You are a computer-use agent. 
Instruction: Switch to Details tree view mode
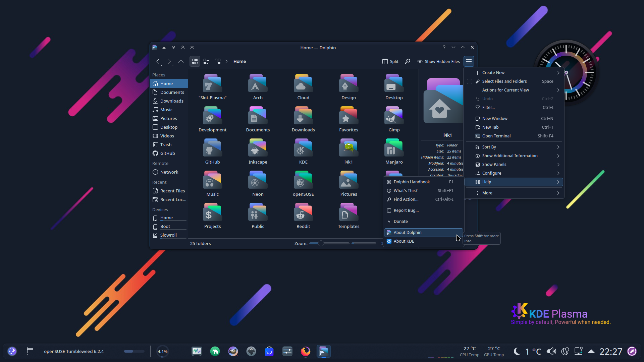pos(218,61)
